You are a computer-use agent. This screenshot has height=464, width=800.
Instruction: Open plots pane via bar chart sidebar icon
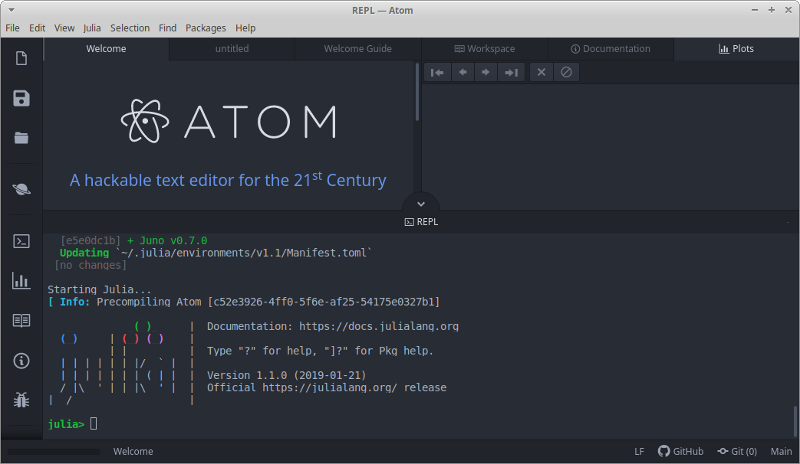21,281
